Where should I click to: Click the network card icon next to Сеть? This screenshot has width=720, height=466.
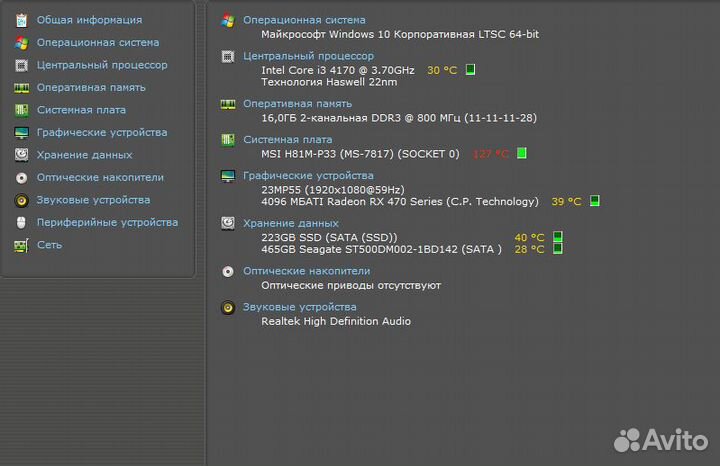pyautogui.click(x=21, y=245)
